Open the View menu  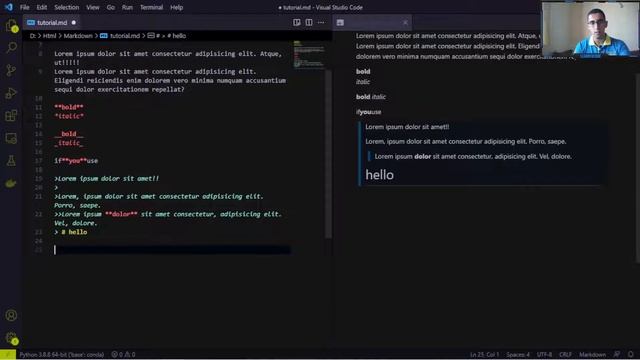coord(93,7)
